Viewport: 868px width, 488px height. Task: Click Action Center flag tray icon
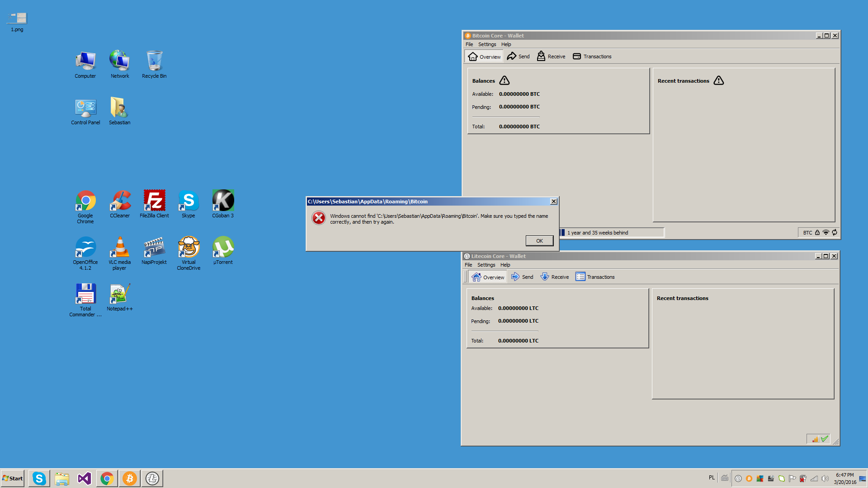pos(792,479)
